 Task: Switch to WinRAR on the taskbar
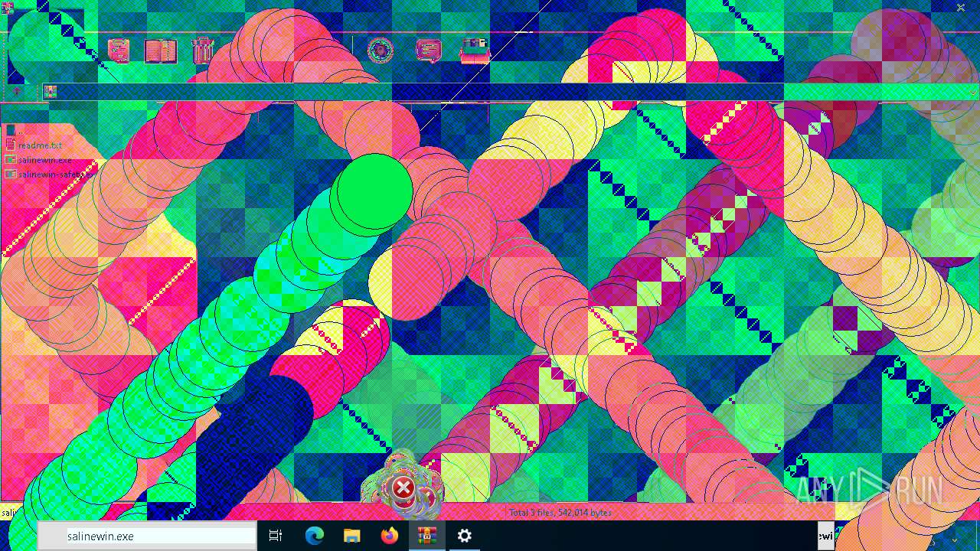426,536
